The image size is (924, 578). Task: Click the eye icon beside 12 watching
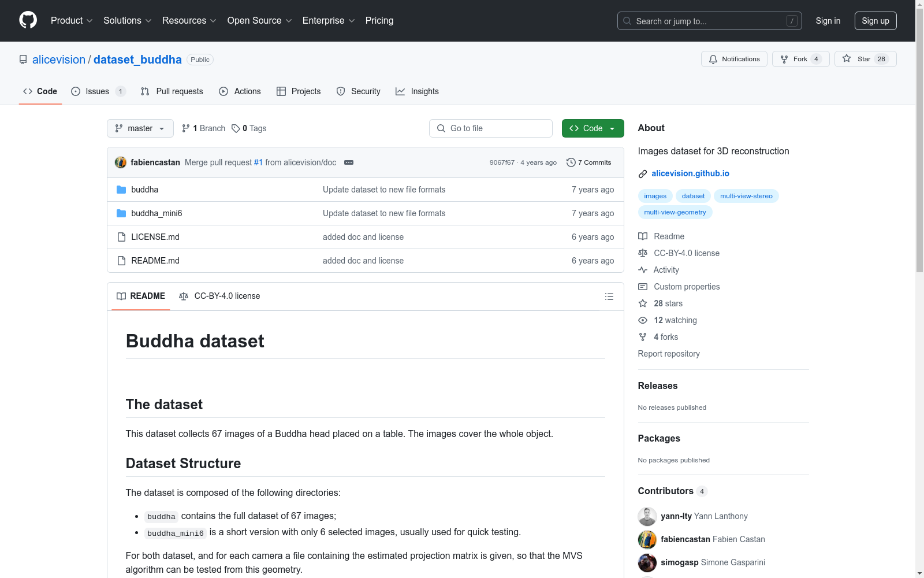(x=643, y=320)
